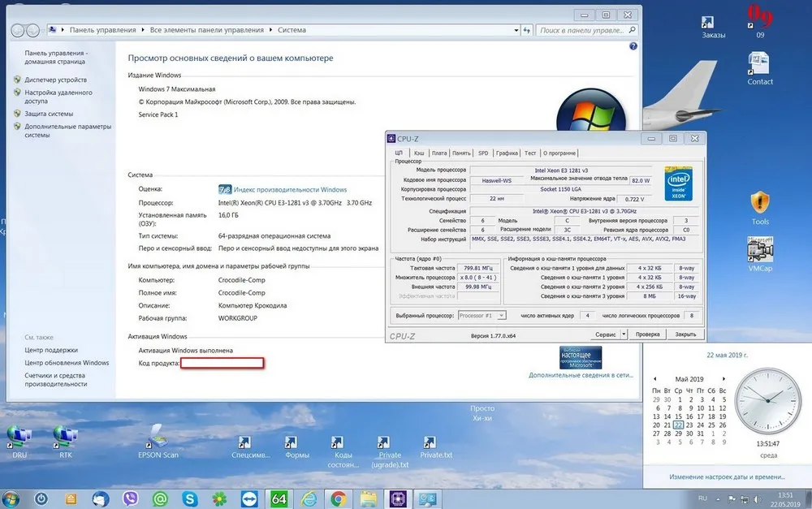The width and height of the screenshot is (812, 509).
Task: Open Mail.ru Agent green @ icon
Action: coord(161,498)
